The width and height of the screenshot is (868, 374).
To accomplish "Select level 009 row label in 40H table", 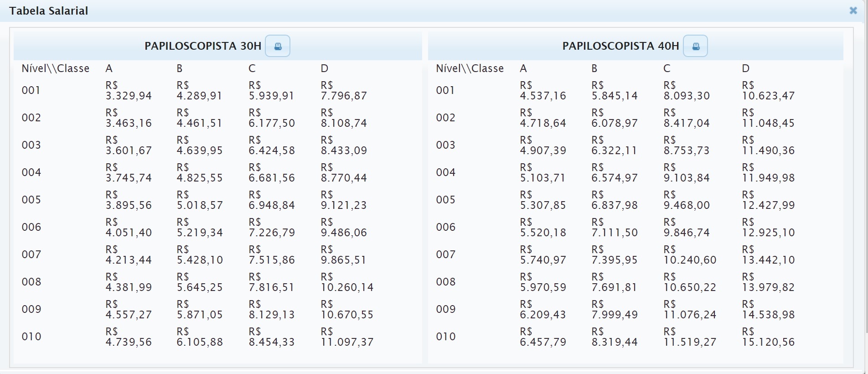I will [x=445, y=309].
